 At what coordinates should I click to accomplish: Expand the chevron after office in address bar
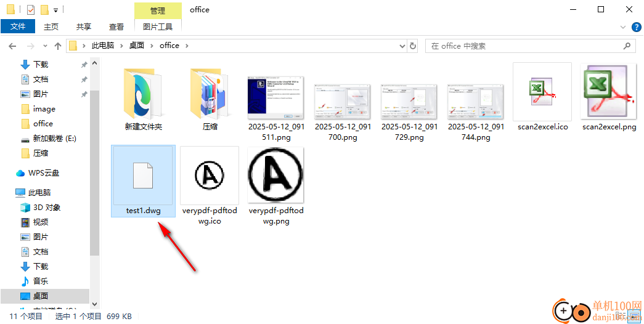click(187, 46)
